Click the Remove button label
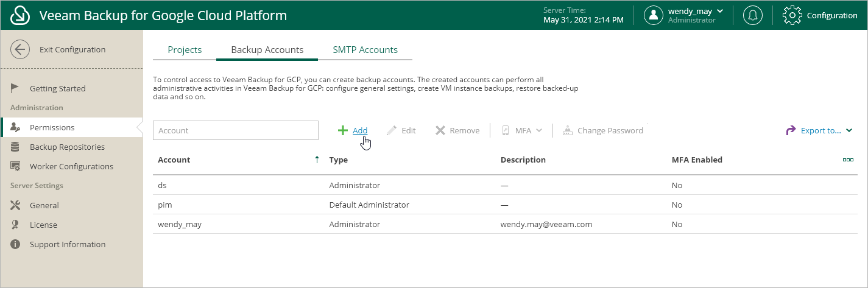 point(465,130)
